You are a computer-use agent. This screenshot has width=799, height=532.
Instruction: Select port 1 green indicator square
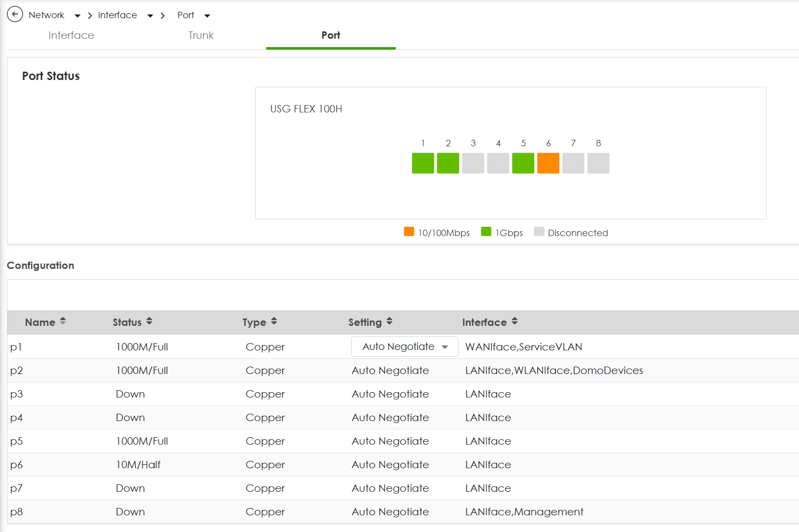click(x=423, y=163)
